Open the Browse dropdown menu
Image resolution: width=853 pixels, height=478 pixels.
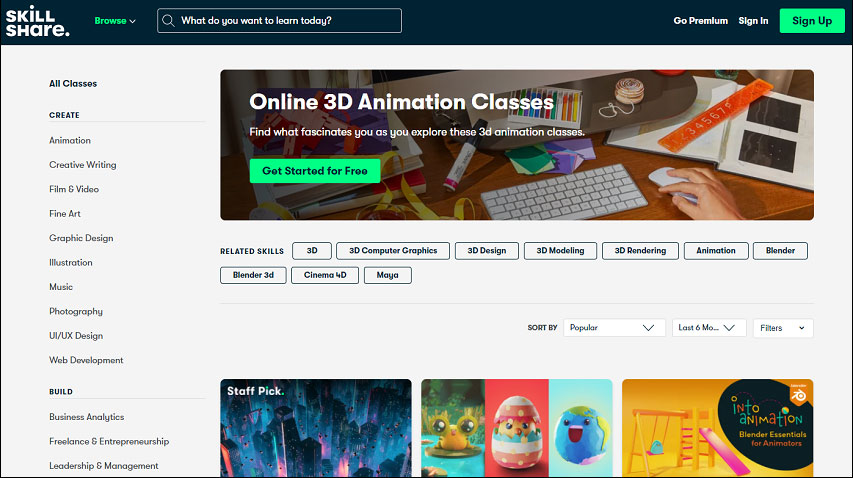pos(115,21)
